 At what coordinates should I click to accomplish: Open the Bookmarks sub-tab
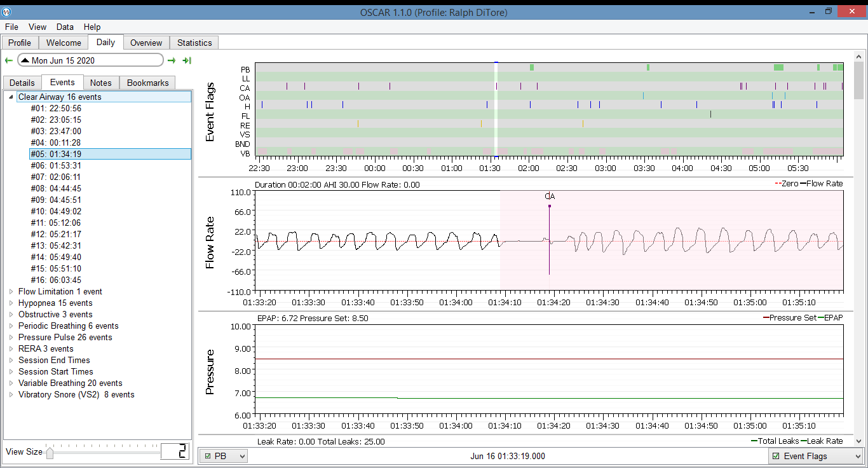click(x=148, y=83)
